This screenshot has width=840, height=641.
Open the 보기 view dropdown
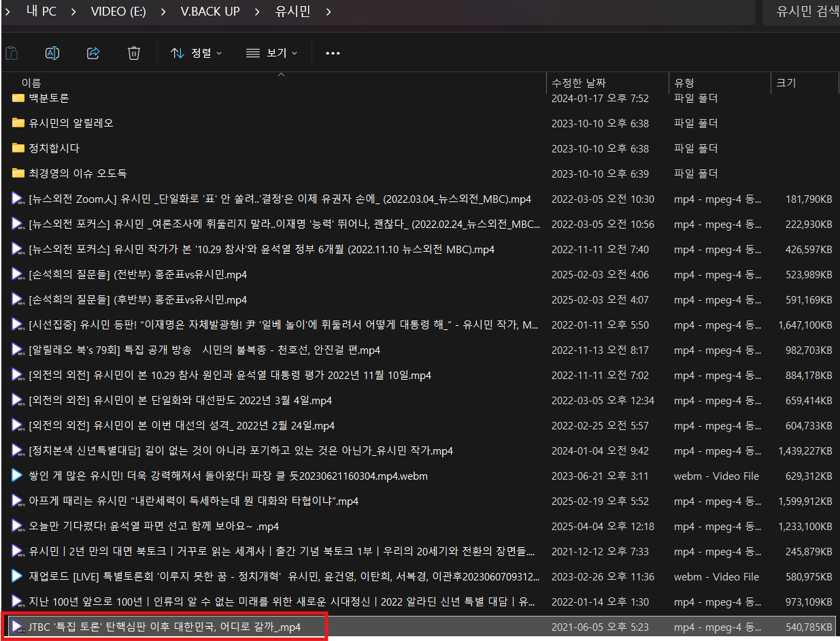coord(271,53)
